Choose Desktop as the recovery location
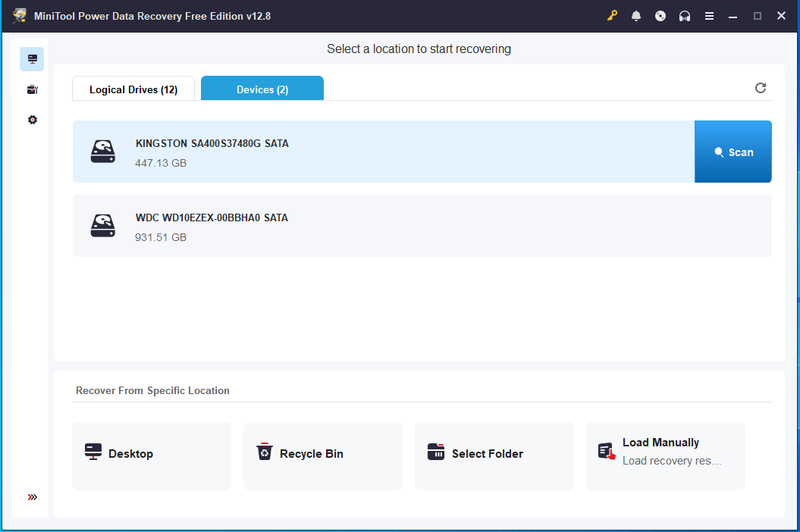The image size is (800, 532). pos(151,454)
